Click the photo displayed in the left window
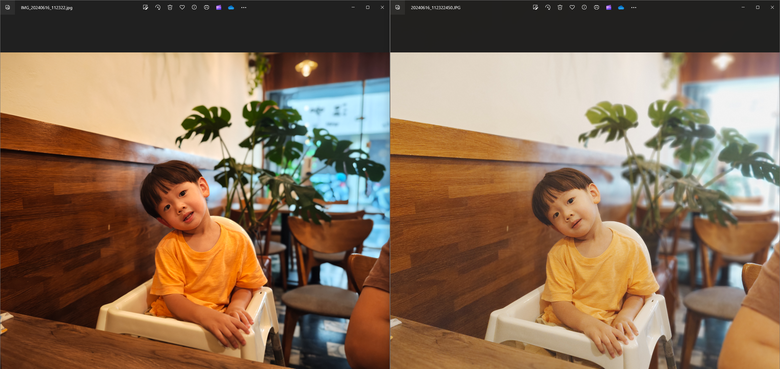Image resolution: width=780 pixels, height=369 pixels. [195, 210]
